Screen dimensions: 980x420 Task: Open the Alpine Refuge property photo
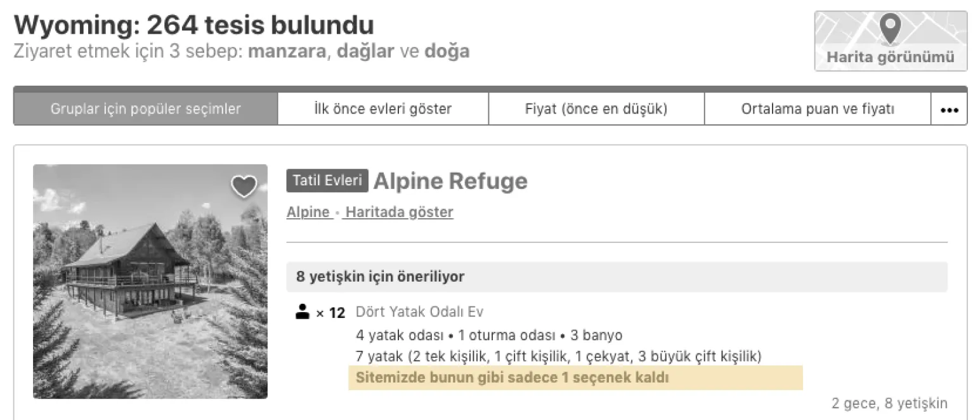coord(150,283)
